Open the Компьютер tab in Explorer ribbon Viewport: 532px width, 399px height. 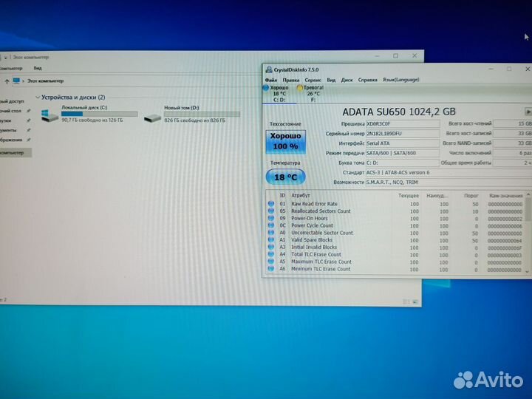pyautogui.click(x=11, y=68)
